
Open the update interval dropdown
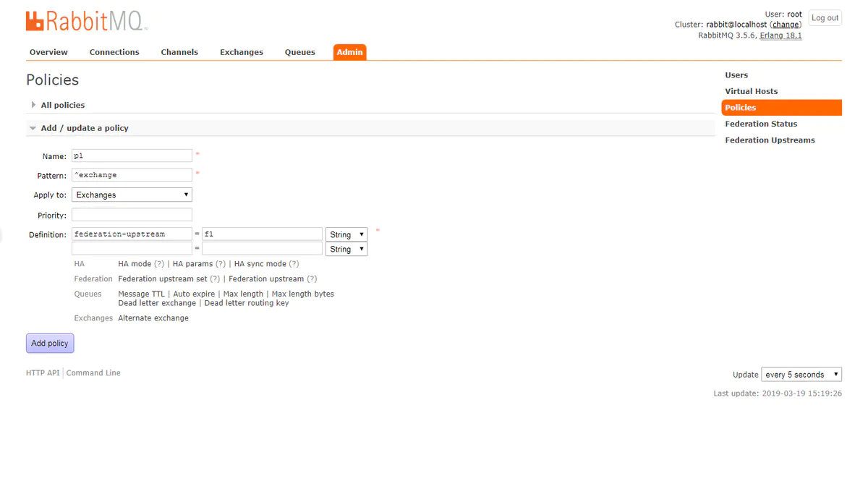pyautogui.click(x=801, y=375)
